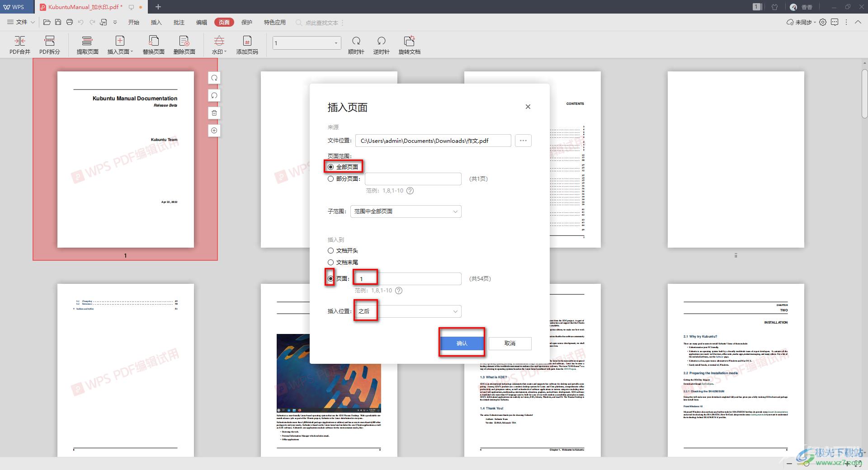This screenshot has width=868, height=470.
Task: Open the settings gear icon
Action: (823, 22)
